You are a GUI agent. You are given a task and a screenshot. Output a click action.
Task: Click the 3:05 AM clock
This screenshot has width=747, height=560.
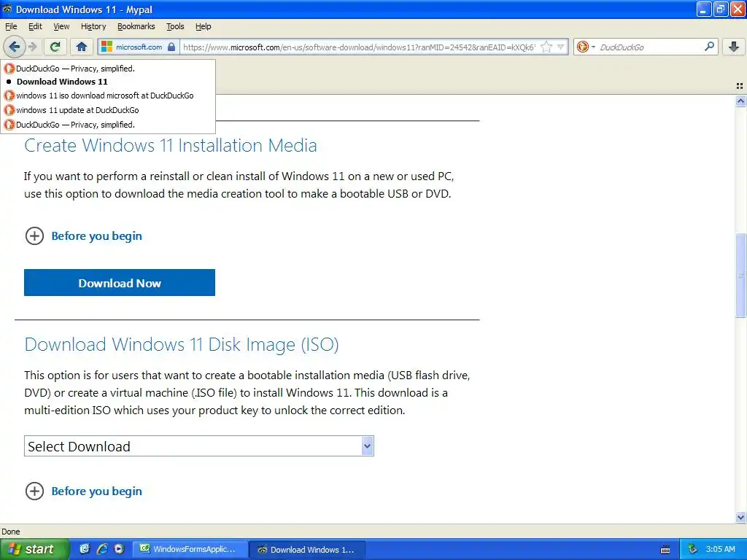coord(720,549)
